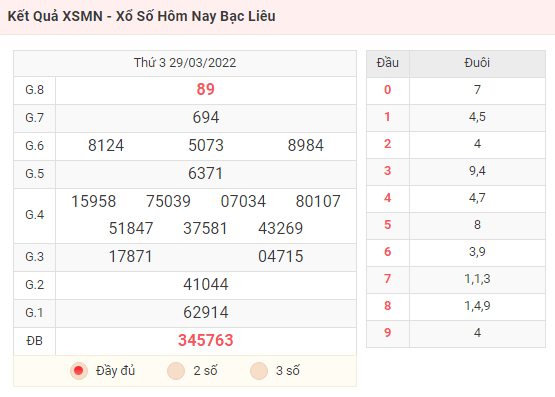The height and width of the screenshot is (397, 555).
Task: Click the G.1 result 62914
Action: coord(206,312)
